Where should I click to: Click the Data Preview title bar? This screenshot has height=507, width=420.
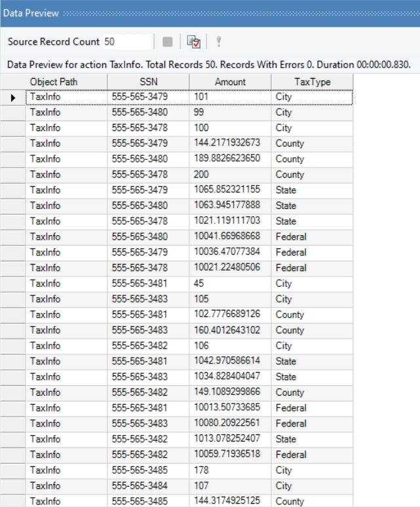[210, 13]
